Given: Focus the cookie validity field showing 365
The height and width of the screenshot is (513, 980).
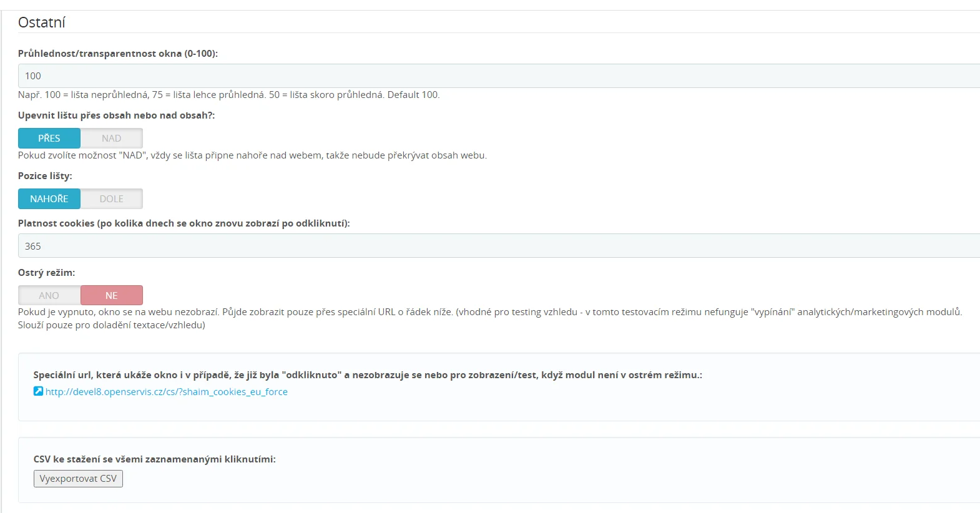Looking at the screenshot, I should pos(498,246).
